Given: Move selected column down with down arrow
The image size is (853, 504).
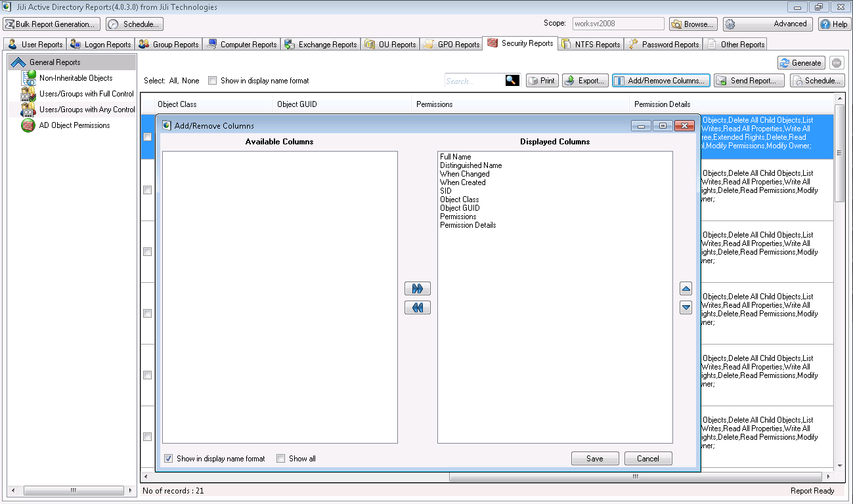Looking at the screenshot, I should point(686,307).
